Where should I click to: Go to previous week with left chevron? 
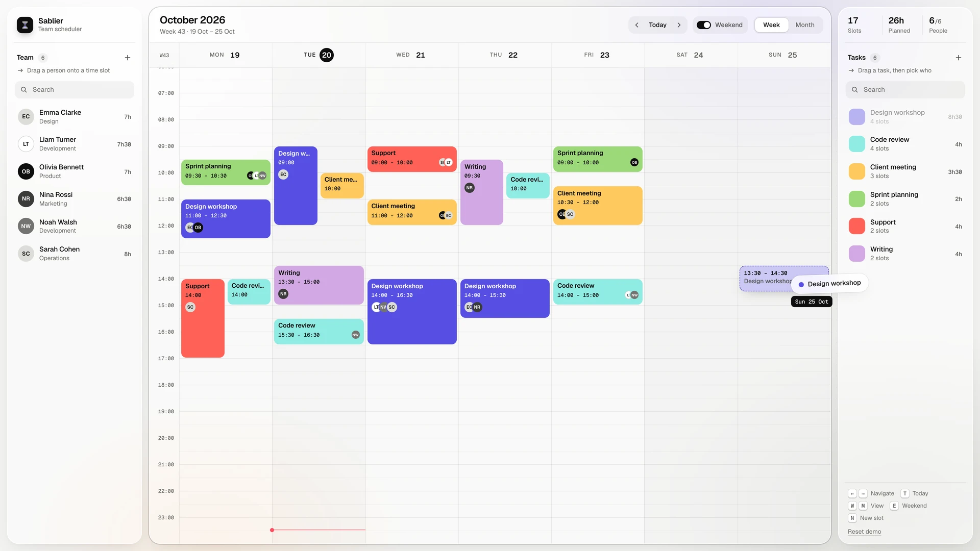click(x=636, y=25)
